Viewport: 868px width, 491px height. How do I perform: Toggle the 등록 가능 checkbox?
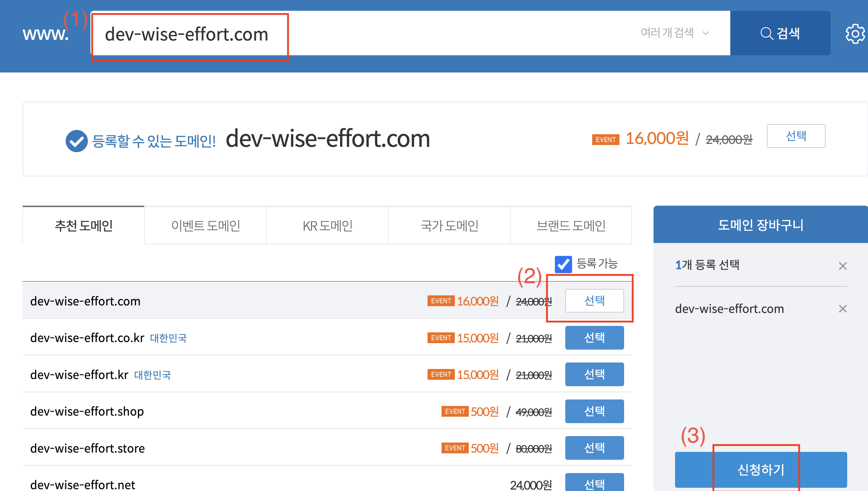click(563, 264)
